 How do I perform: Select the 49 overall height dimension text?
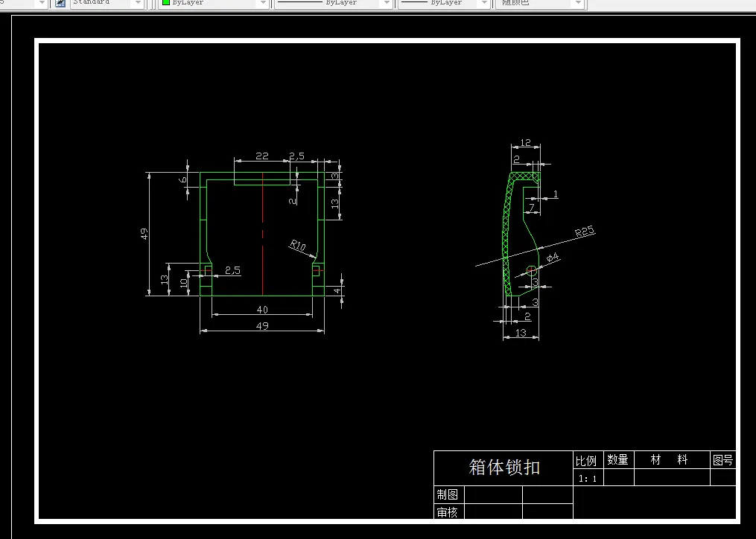click(144, 234)
